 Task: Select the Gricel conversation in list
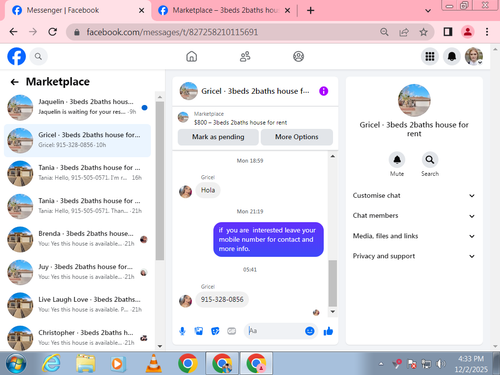pyautogui.click(x=77, y=140)
